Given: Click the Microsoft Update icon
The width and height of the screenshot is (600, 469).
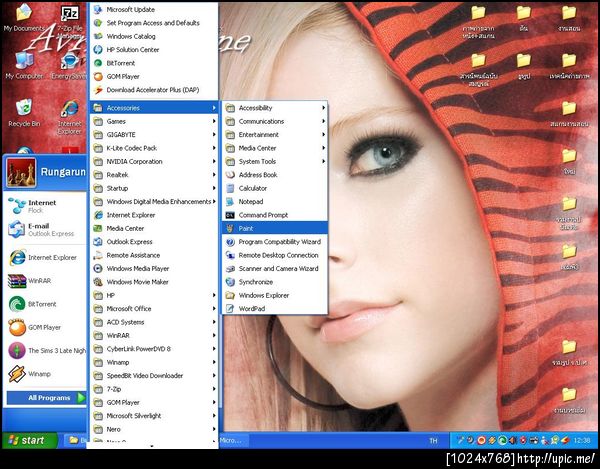Looking at the screenshot, I should (98, 10).
